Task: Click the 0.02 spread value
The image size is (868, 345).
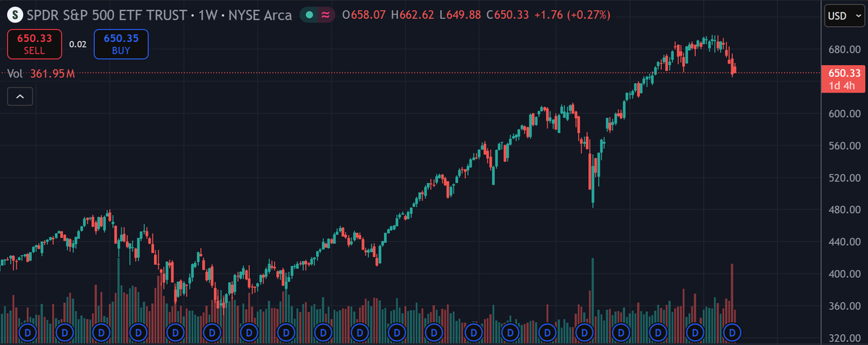Action: 78,45
